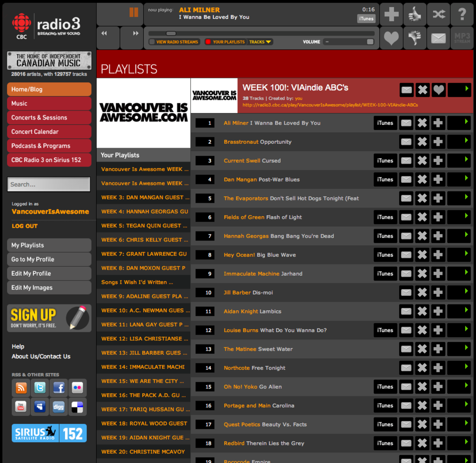The image size is (476, 463).
Task: Open the Concert Calendar
Action: pyautogui.click(x=49, y=132)
